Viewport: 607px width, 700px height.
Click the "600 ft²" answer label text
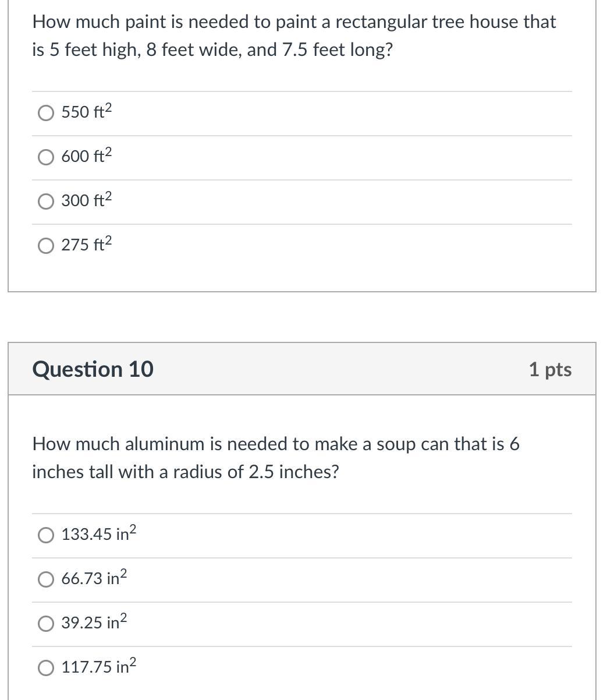[x=86, y=156]
